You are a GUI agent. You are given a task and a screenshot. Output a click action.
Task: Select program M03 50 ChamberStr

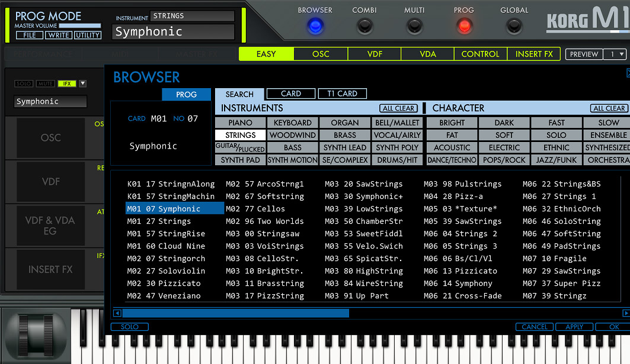coord(364,221)
